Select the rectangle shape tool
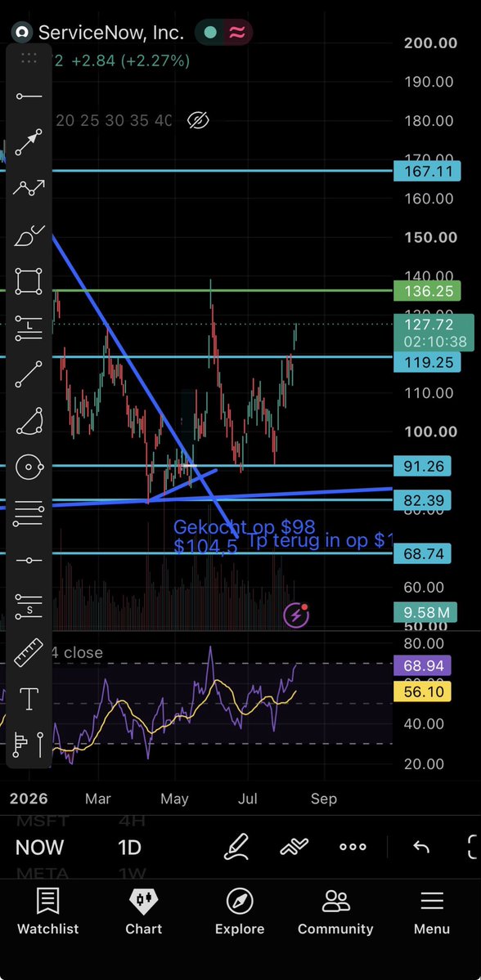Image resolution: width=481 pixels, height=980 pixels. point(29,281)
